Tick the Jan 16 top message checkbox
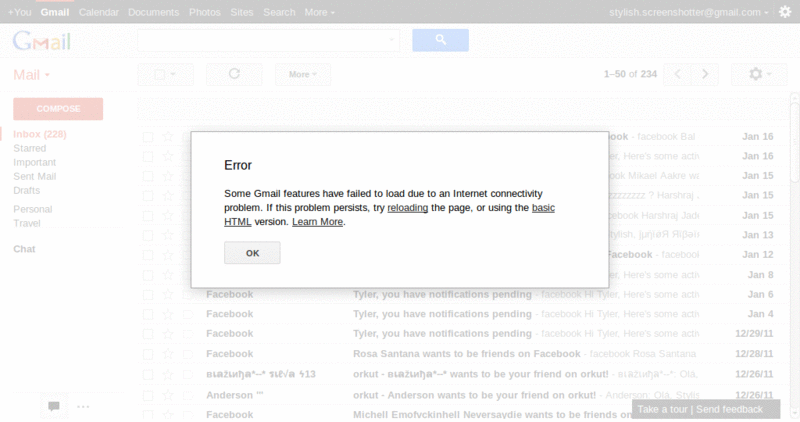This screenshot has width=800, height=422. click(148, 137)
